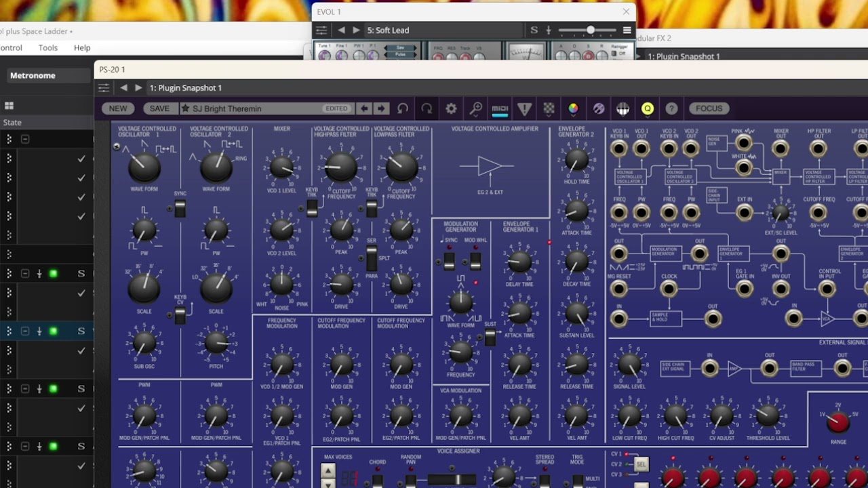Open the PS-20 plugin options icon
The height and width of the screenshot is (488, 868).
[104, 87]
